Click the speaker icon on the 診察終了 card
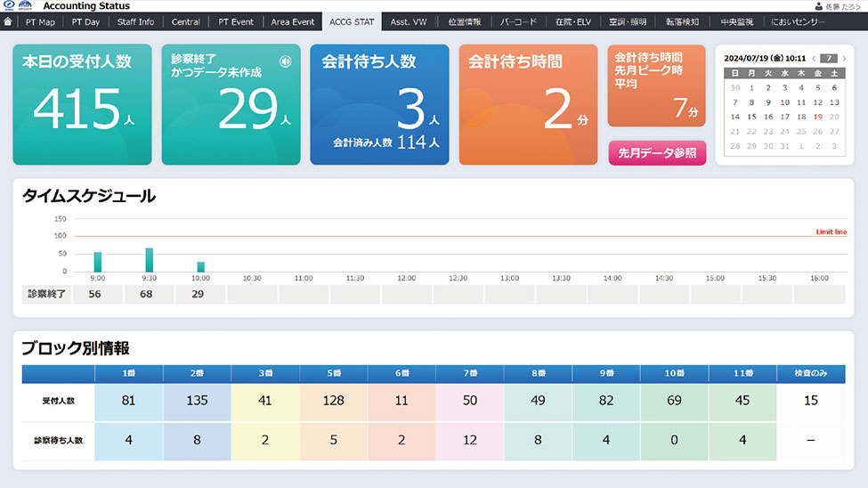868x488 pixels. pos(285,61)
